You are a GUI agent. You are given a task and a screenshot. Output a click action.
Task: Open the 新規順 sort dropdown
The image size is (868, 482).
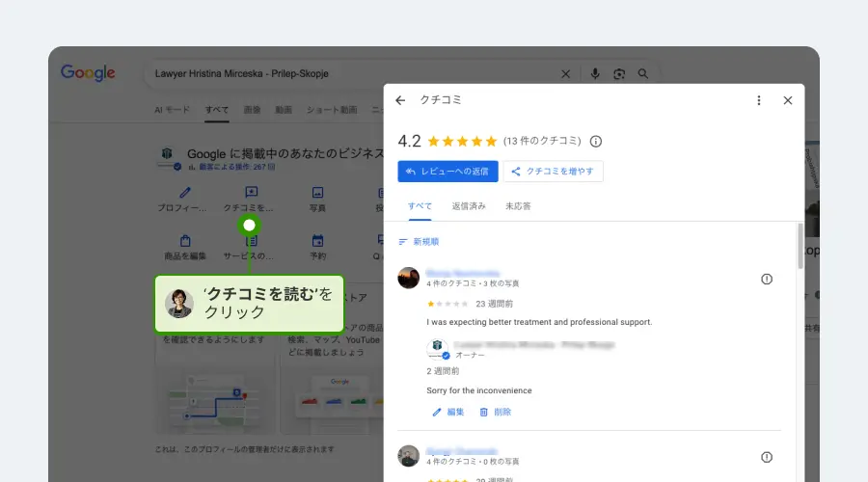[x=419, y=242]
